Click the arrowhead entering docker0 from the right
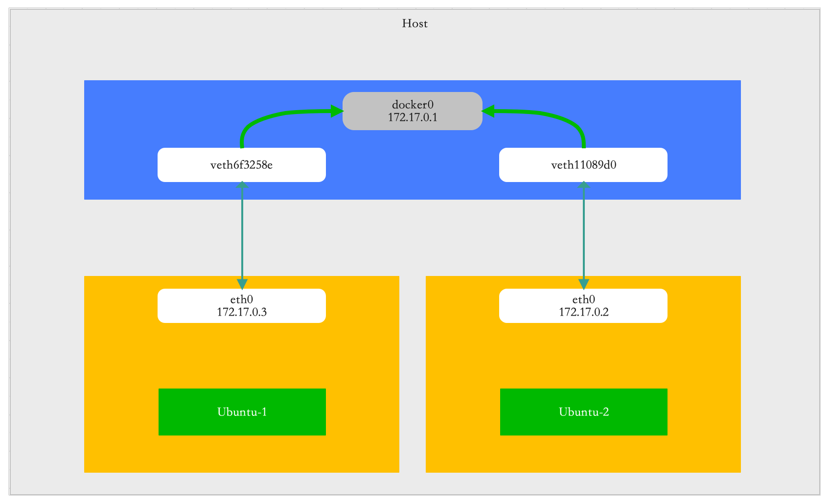 click(488, 111)
